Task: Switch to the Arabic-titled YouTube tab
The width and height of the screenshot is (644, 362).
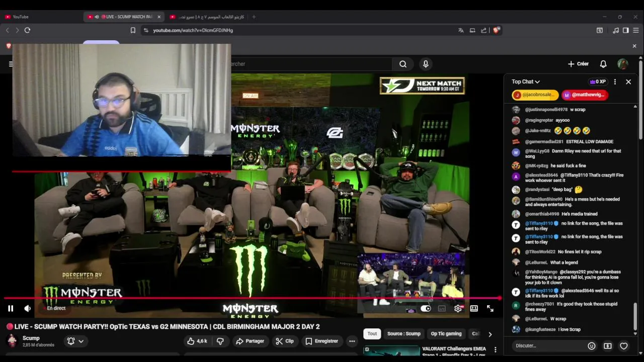Action: click(206, 17)
